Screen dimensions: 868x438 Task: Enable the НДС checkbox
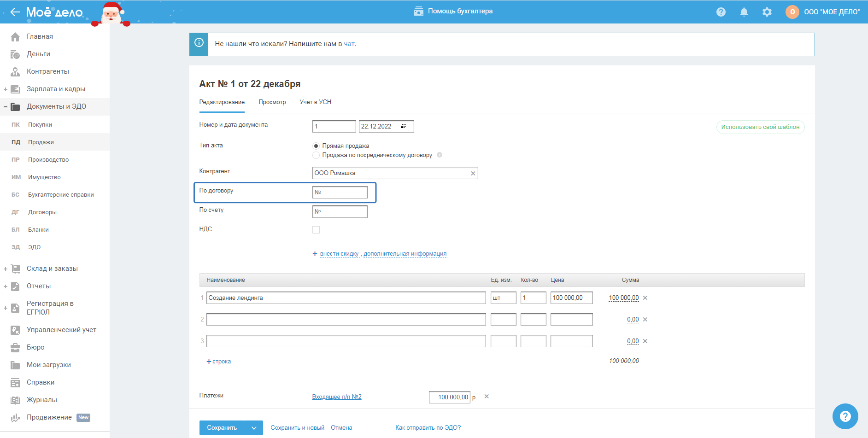316,230
